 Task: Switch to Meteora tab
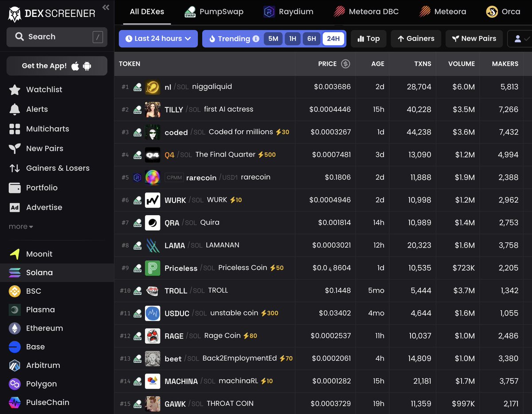pos(442,12)
